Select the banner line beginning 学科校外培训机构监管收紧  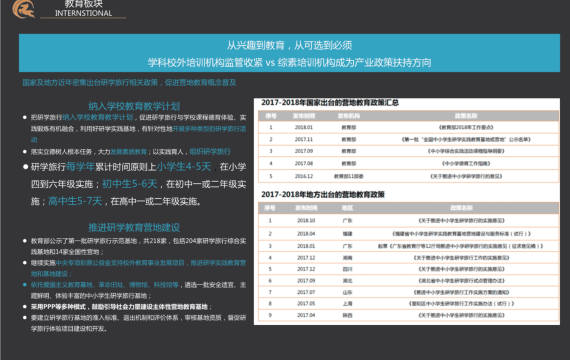coord(289,63)
